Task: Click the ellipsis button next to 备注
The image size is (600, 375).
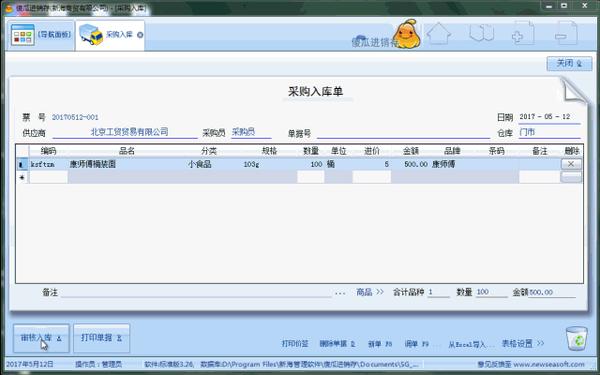Action: click(340, 293)
